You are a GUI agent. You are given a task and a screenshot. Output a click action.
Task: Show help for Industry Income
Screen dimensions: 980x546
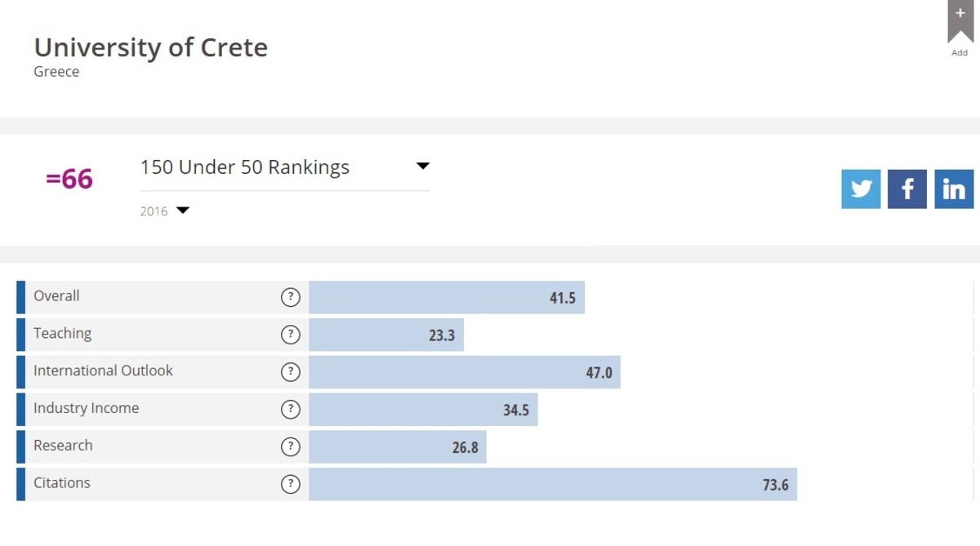[291, 410]
